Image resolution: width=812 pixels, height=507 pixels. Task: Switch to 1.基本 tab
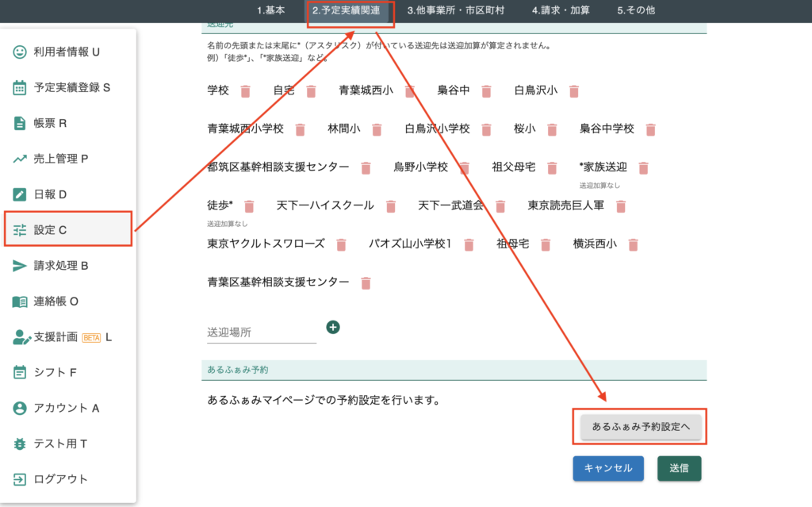270,10
